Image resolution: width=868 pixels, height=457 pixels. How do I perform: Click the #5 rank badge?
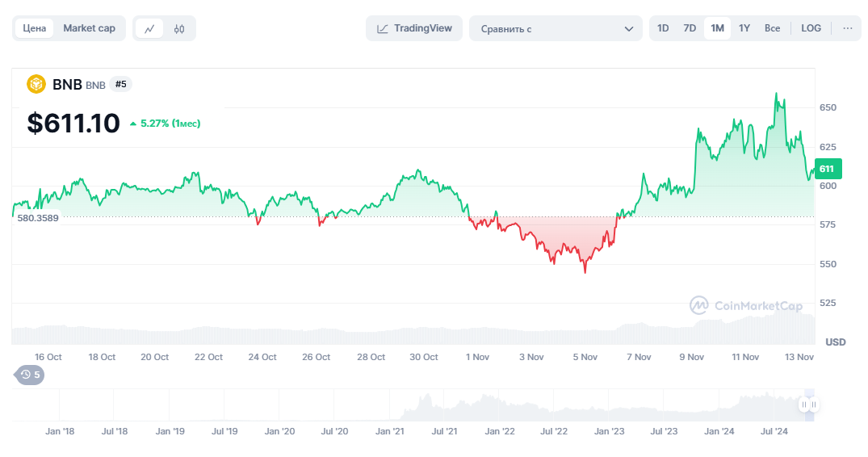(120, 84)
